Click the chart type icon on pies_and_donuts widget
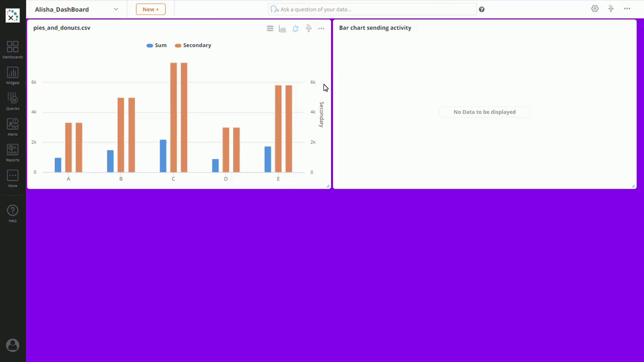The image size is (644, 362). tap(283, 29)
